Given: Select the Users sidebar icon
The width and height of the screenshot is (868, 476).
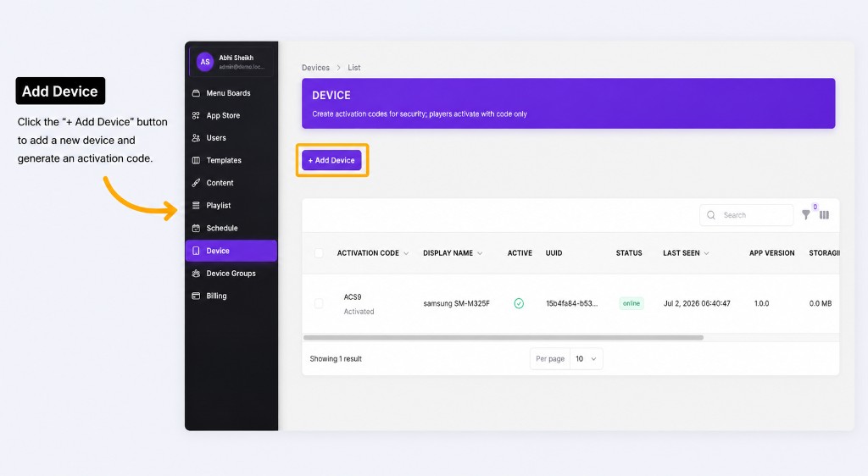Looking at the screenshot, I should [x=196, y=138].
